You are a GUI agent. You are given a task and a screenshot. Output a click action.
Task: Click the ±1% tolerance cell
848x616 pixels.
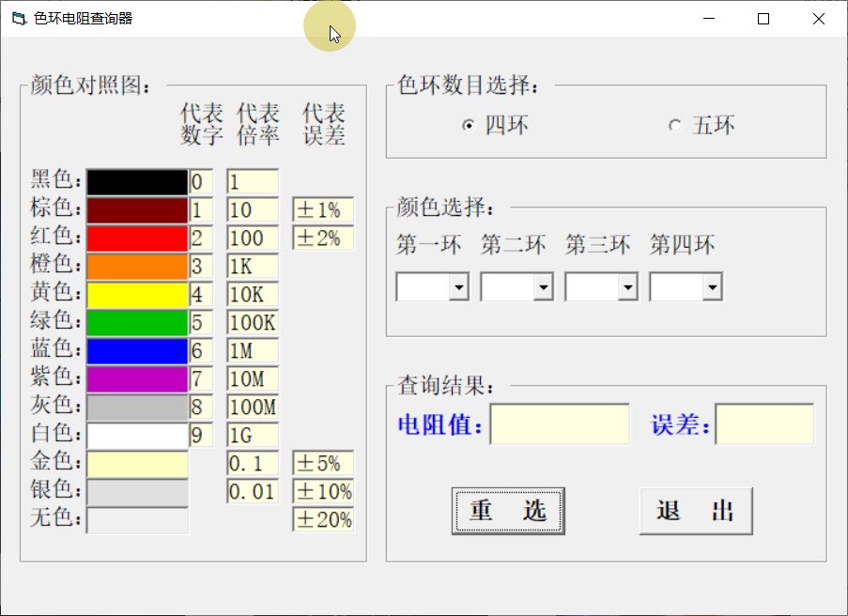[323, 209]
